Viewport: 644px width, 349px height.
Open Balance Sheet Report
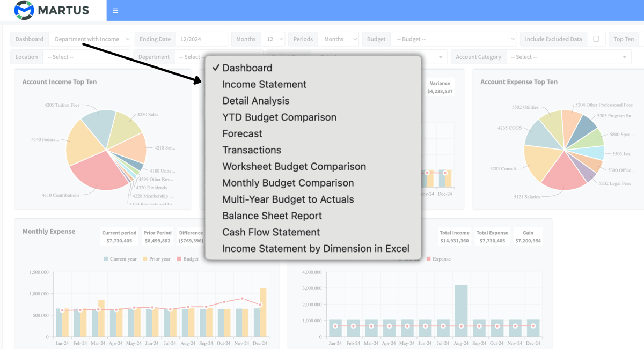(x=313, y=216)
